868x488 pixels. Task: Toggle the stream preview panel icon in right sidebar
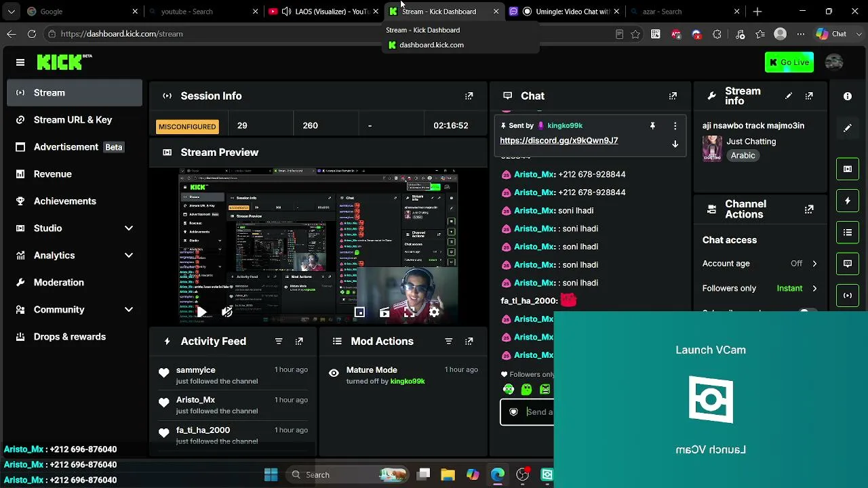point(848,169)
